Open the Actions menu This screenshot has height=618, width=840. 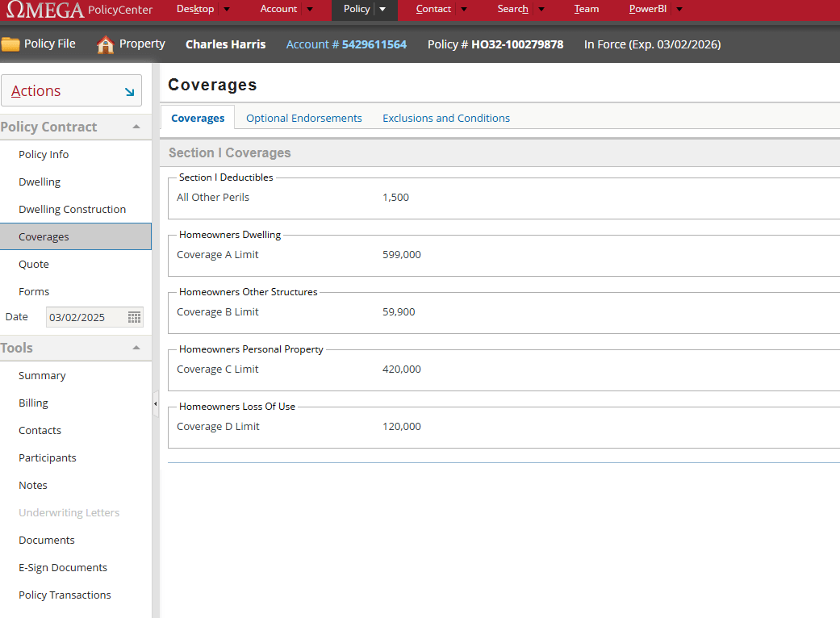71,90
